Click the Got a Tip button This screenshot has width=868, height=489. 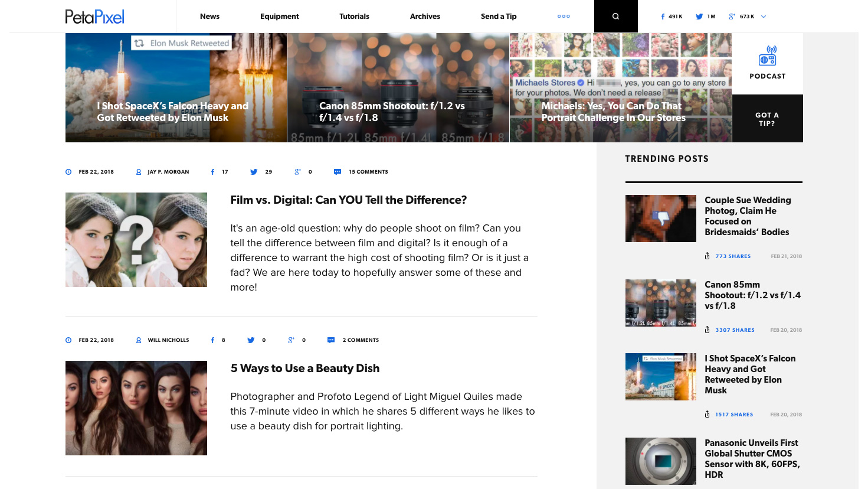(x=767, y=119)
